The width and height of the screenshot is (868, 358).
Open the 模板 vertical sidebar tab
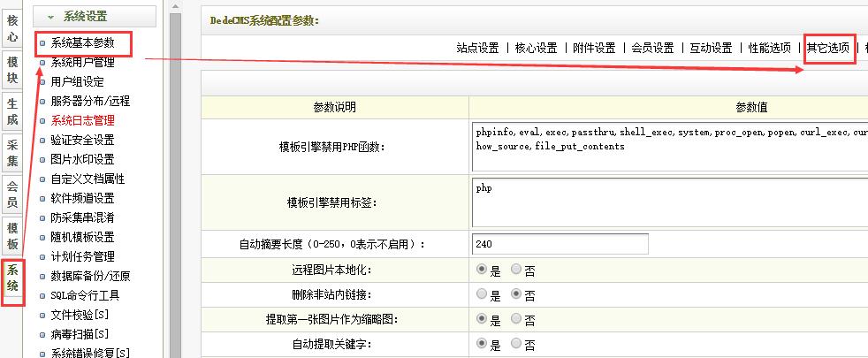[x=12, y=236]
